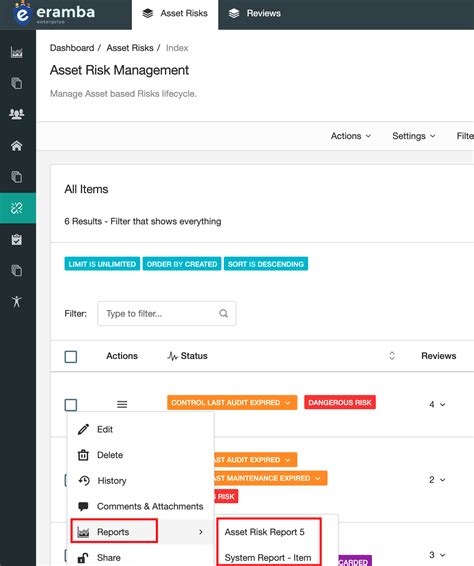This screenshot has width=474, height=566.
Task: Click the search magnifier icon in filter box
Action: click(223, 313)
